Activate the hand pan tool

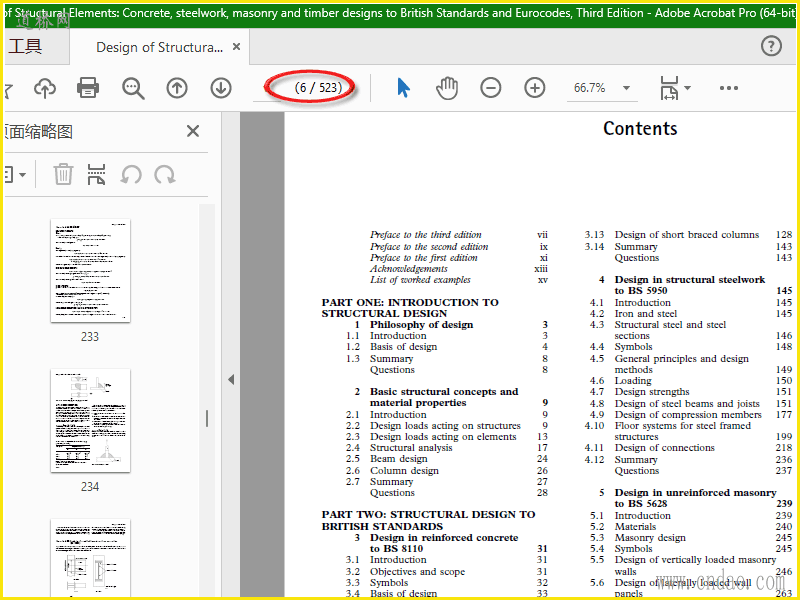447,88
